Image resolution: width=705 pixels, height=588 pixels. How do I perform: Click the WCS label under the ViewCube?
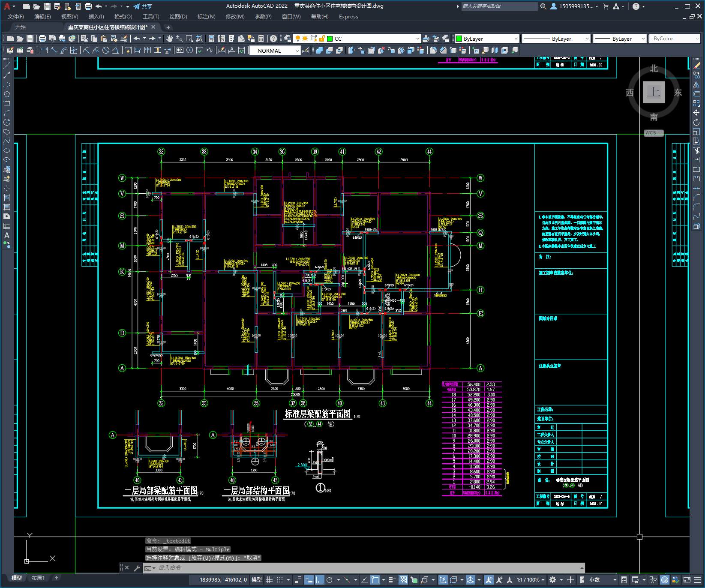click(x=654, y=133)
